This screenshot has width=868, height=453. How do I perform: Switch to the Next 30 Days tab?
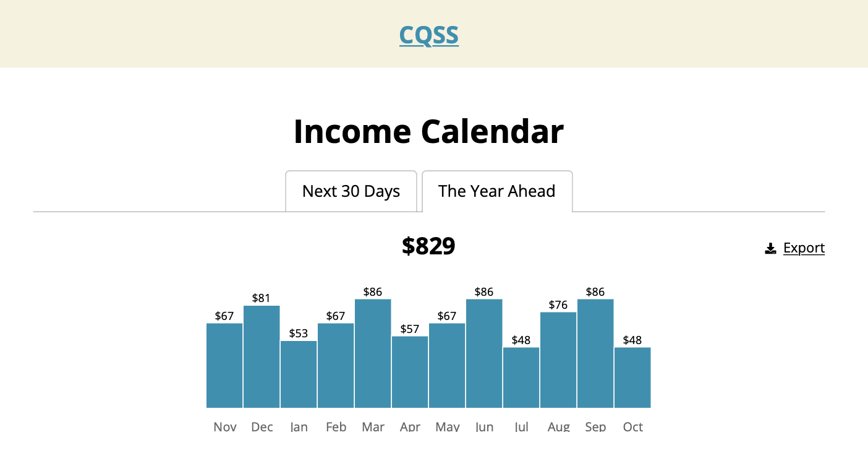coord(351,191)
